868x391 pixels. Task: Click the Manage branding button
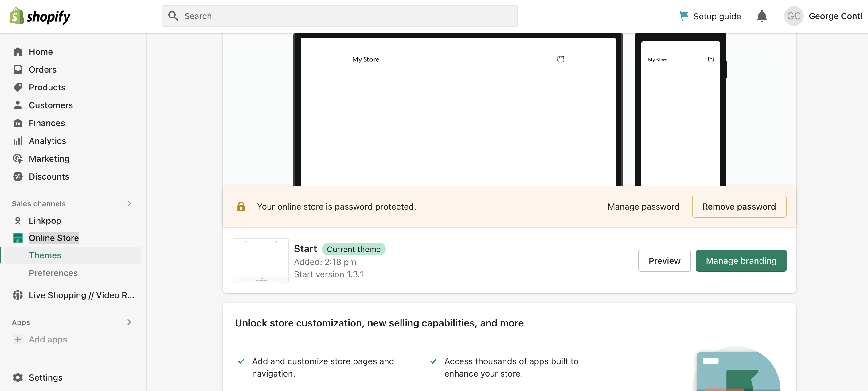(741, 260)
